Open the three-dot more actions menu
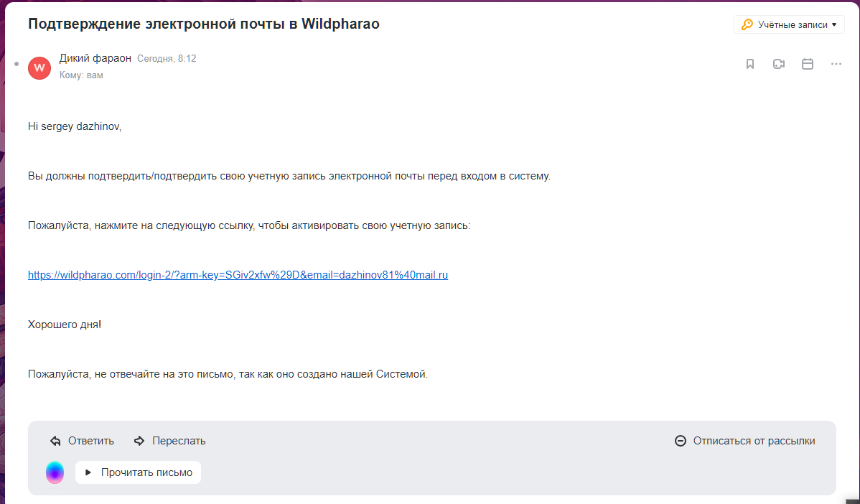The height and width of the screenshot is (504, 860). (836, 64)
